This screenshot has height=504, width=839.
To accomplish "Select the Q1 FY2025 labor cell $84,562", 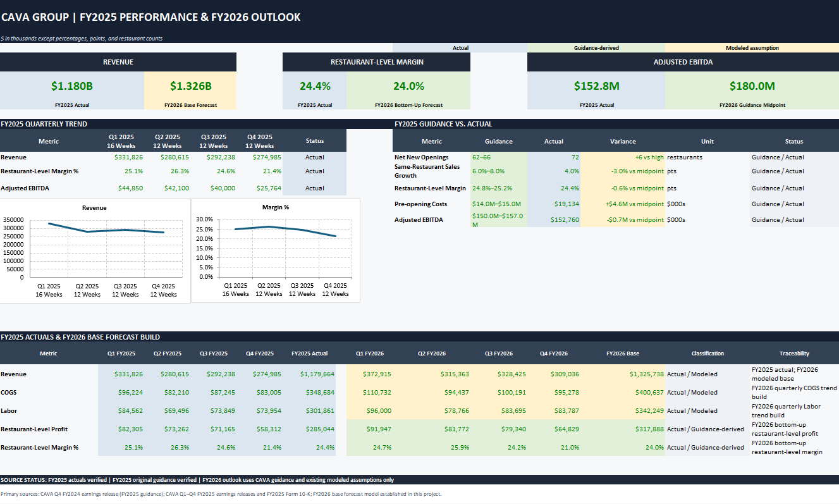I will click(x=121, y=410).
